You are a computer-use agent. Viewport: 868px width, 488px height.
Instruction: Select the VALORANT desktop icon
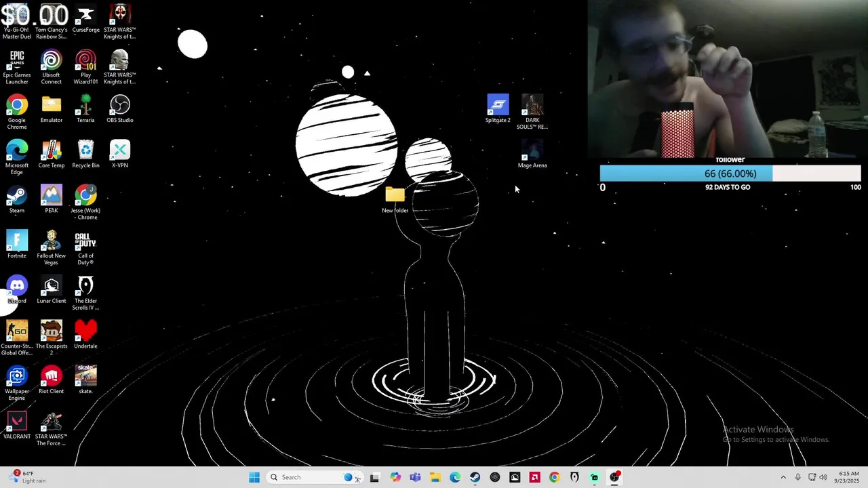click(x=17, y=425)
